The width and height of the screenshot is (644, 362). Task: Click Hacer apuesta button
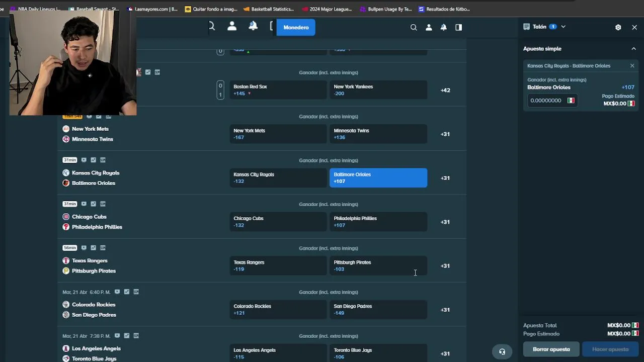(610, 349)
